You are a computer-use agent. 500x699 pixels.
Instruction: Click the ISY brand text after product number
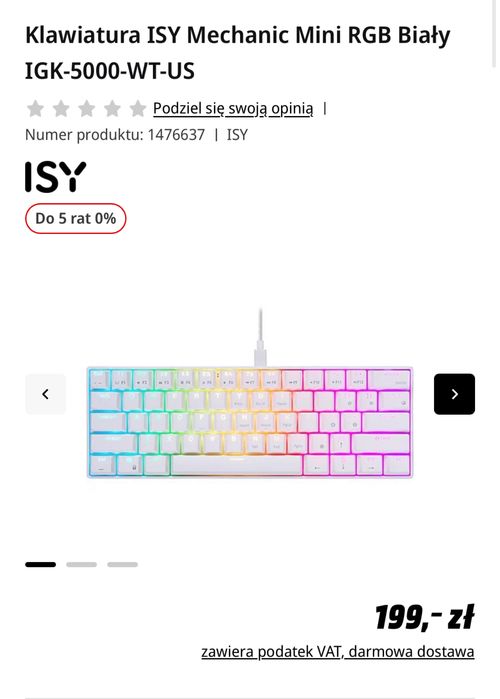point(237,135)
